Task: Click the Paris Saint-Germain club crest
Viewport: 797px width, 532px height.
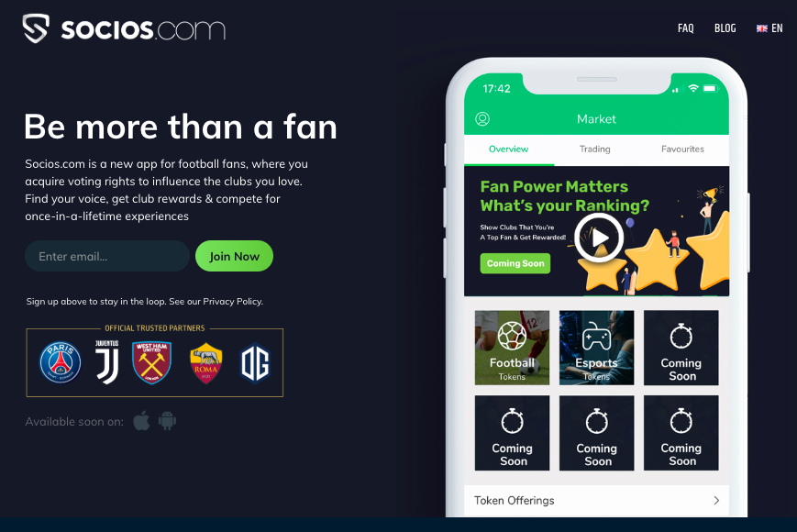Action: click(x=61, y=362)
